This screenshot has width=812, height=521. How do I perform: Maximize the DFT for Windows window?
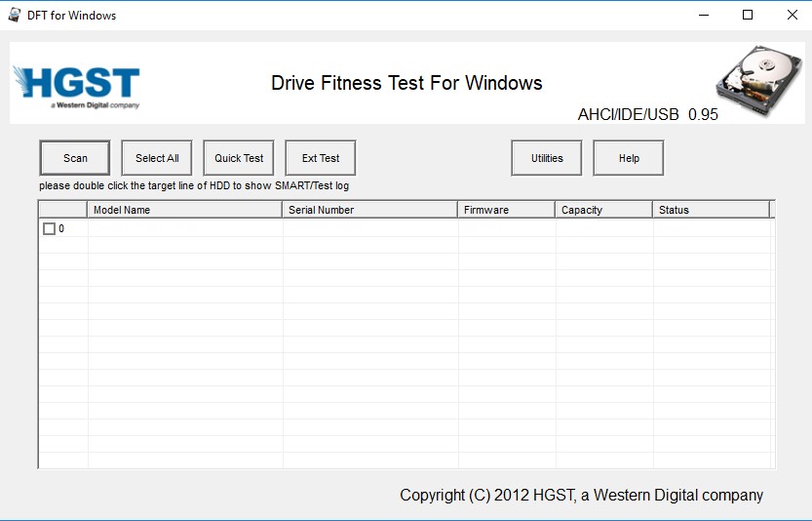tap(748, 15)
